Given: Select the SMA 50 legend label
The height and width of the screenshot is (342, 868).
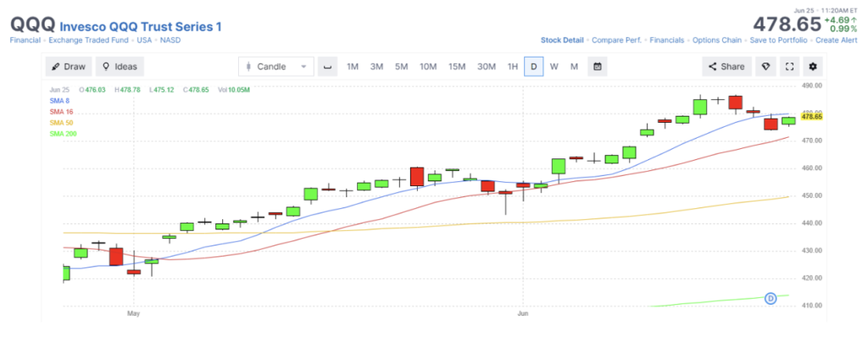Looking at the screenshot, I should (61, 123).
